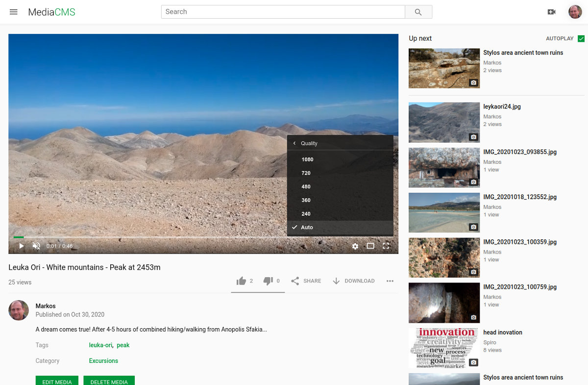The height and width of the screenshot is (385, 588).
Task: Disable the Autoplay checkbox
Action: pyautogui.click(x=581, y=39)
